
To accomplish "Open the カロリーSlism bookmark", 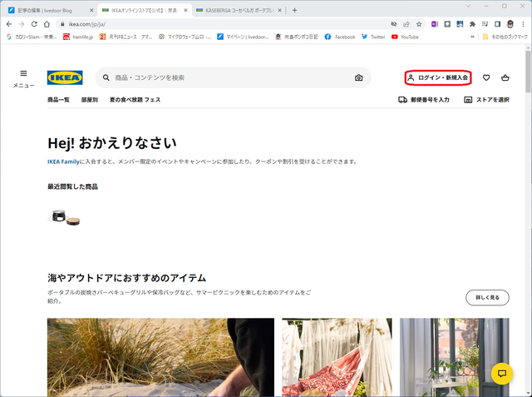I will (x=32, y=37).
